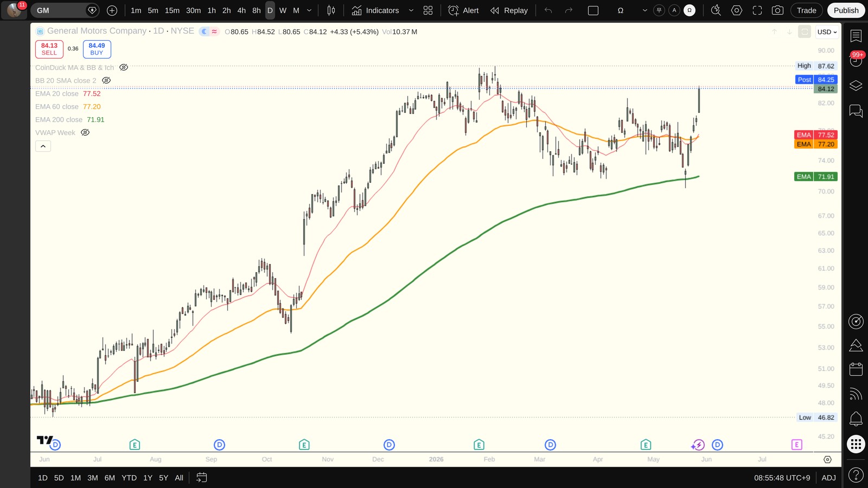The height and width of the screenshot is (488, 868).
Task: Open the layout grid setup icon
Action: (x=428, y=10)
